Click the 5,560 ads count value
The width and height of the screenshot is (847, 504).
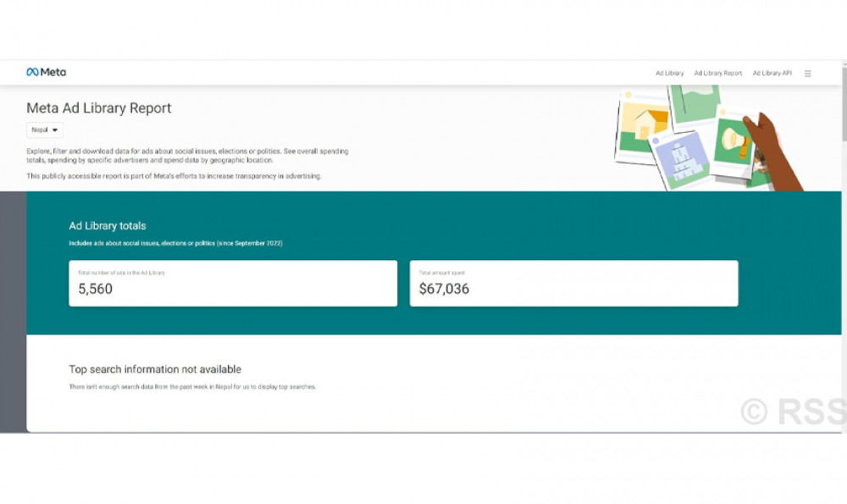click(x=95, y=289)
